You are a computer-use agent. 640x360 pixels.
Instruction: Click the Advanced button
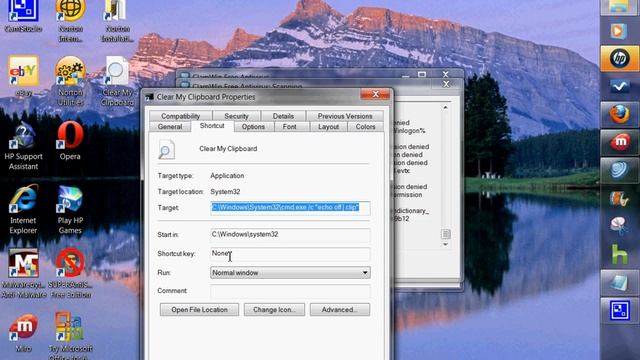[340, 309]
